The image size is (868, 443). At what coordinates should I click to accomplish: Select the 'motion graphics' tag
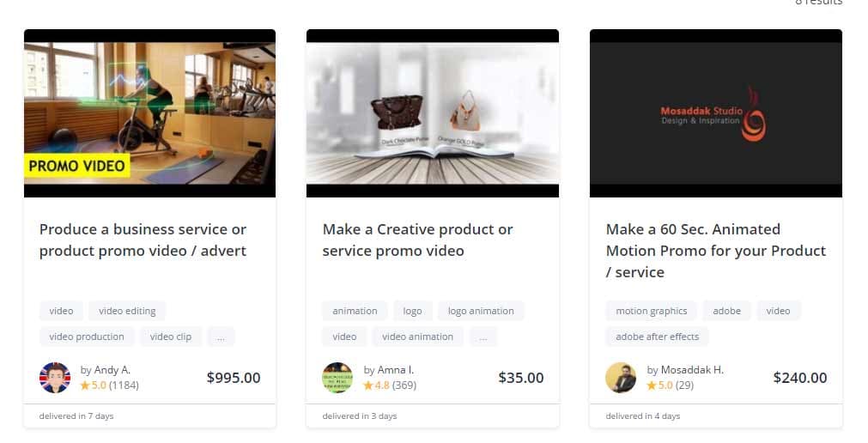651,311
